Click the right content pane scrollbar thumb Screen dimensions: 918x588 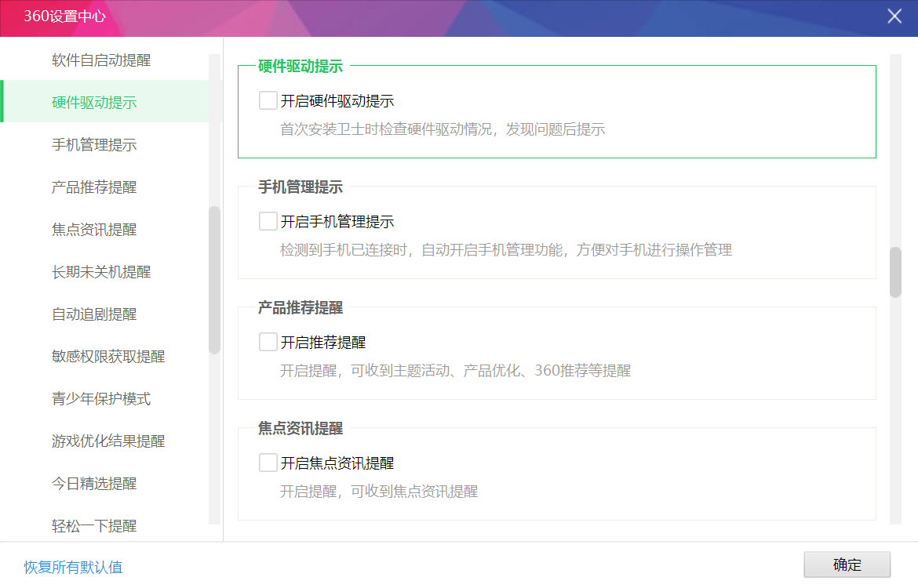895,272
